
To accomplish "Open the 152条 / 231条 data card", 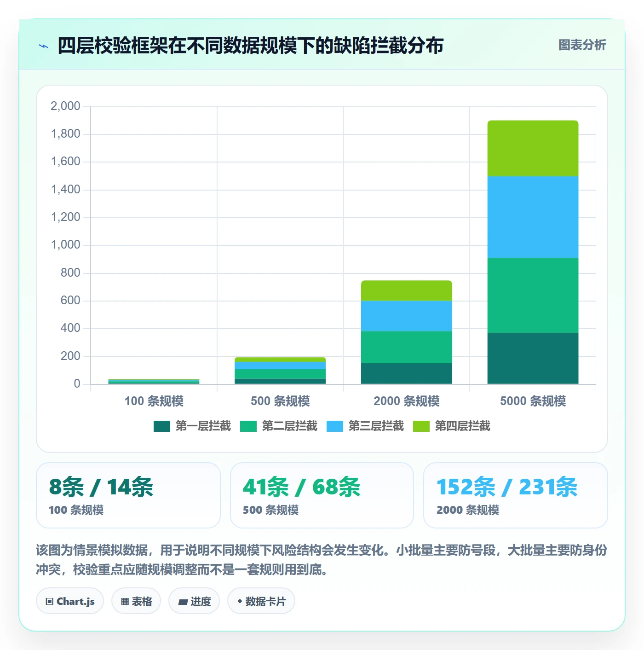I will click(x=516, y=495).
